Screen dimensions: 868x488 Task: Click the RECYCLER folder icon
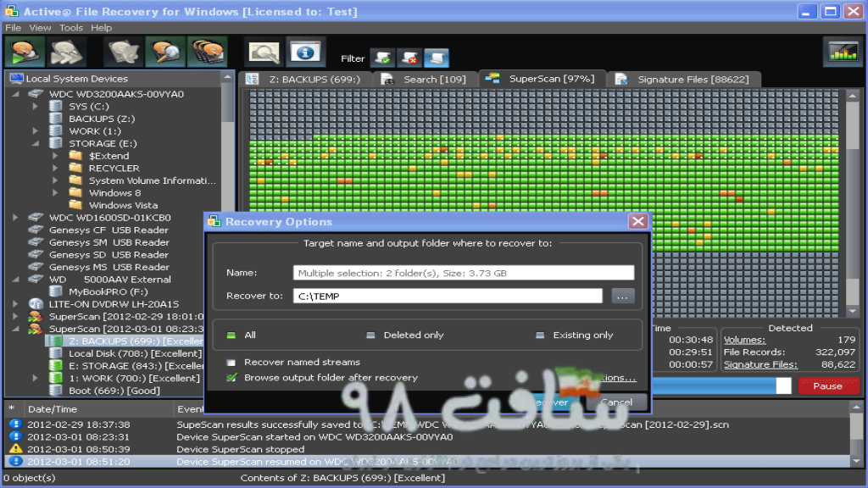(75, 168)
